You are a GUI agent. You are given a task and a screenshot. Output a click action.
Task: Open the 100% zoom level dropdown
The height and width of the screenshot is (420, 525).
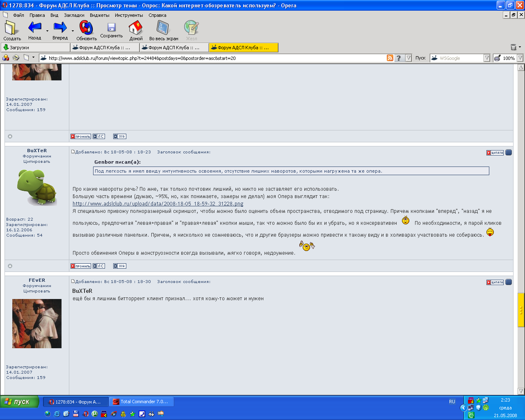click(520, 58)
